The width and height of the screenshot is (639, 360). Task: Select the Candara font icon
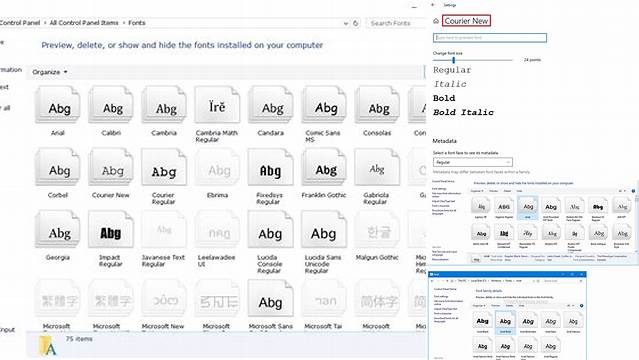tap(271, 105)
